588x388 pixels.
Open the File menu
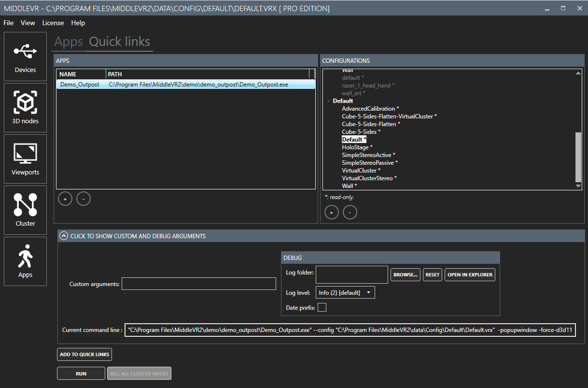pyautogui.click(x=9, y=23)
